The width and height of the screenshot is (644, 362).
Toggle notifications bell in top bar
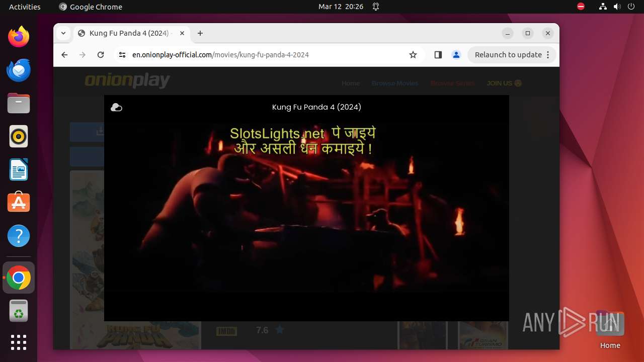375,7
